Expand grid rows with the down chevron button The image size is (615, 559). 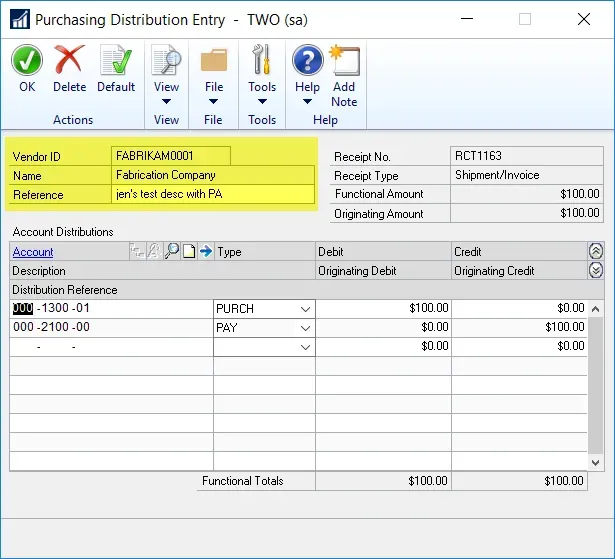point(597,271)
